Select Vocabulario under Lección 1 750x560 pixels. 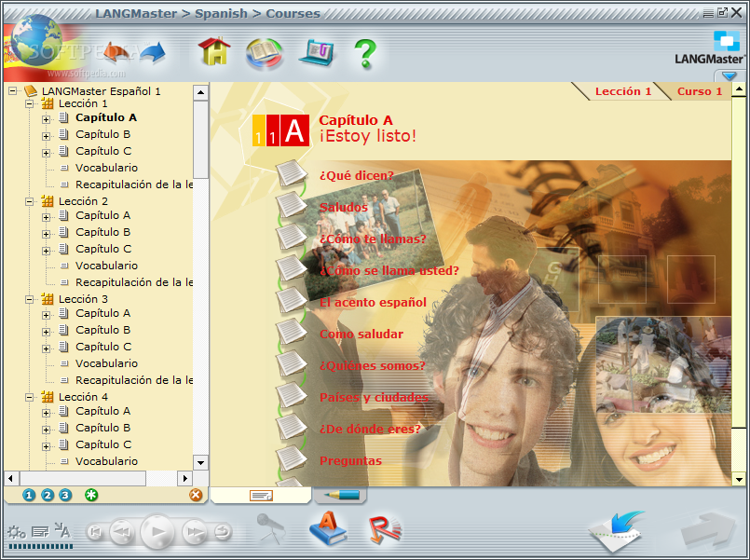[106, 168]
